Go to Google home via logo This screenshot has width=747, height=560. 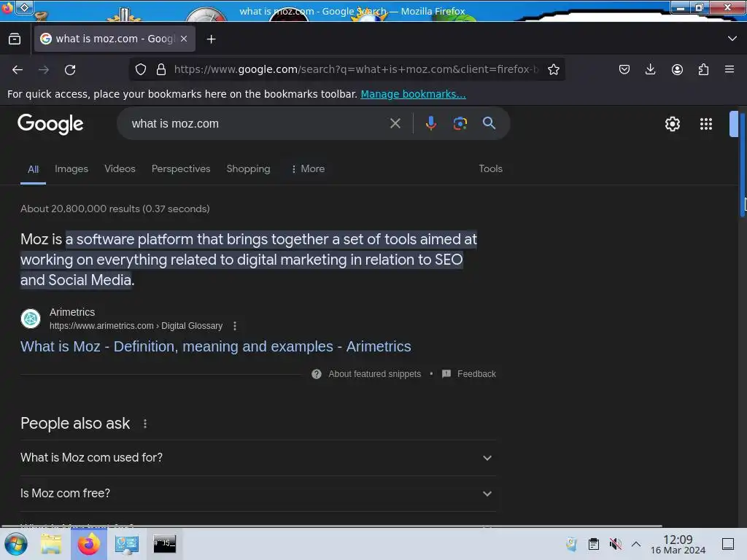pyautogui.click(x=50, y=124)
